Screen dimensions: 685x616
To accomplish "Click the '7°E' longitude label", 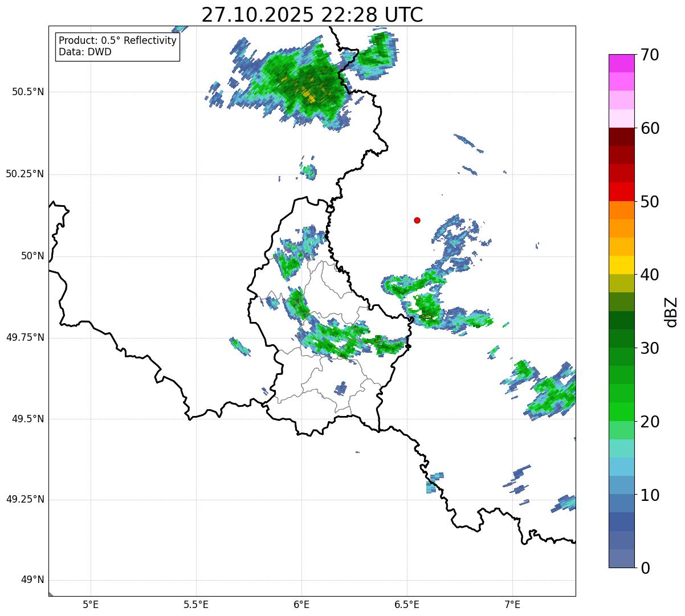I will [x=512, y=605].
